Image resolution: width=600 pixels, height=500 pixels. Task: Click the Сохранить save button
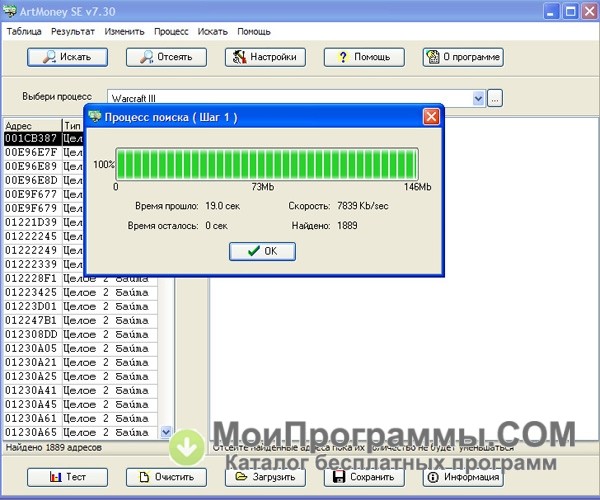[364, 477]
